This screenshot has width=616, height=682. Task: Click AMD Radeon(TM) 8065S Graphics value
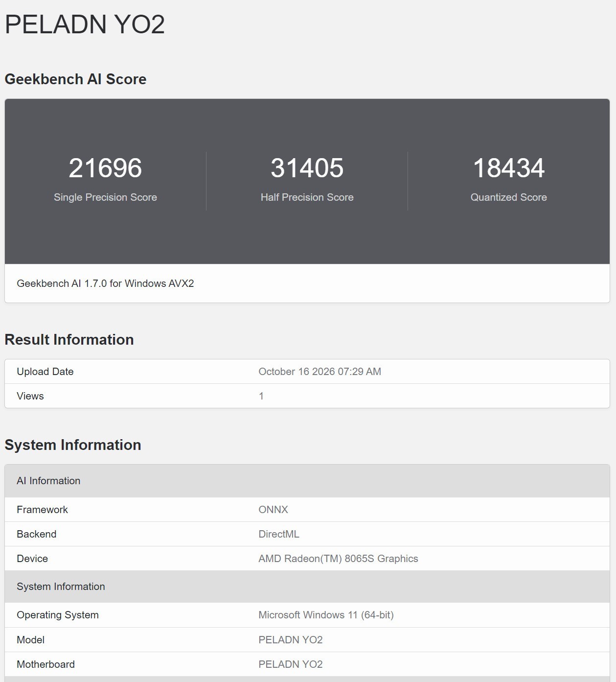click(338, 559)
